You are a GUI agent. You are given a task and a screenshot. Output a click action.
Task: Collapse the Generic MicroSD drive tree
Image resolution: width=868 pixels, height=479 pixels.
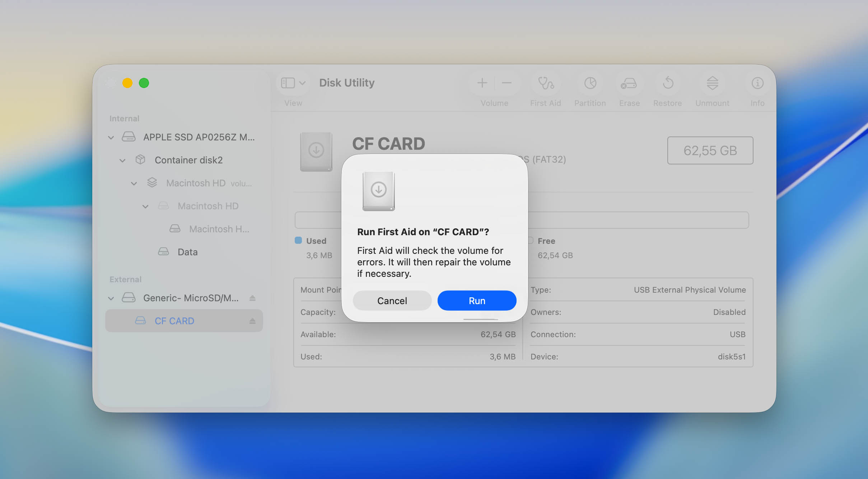111,298
